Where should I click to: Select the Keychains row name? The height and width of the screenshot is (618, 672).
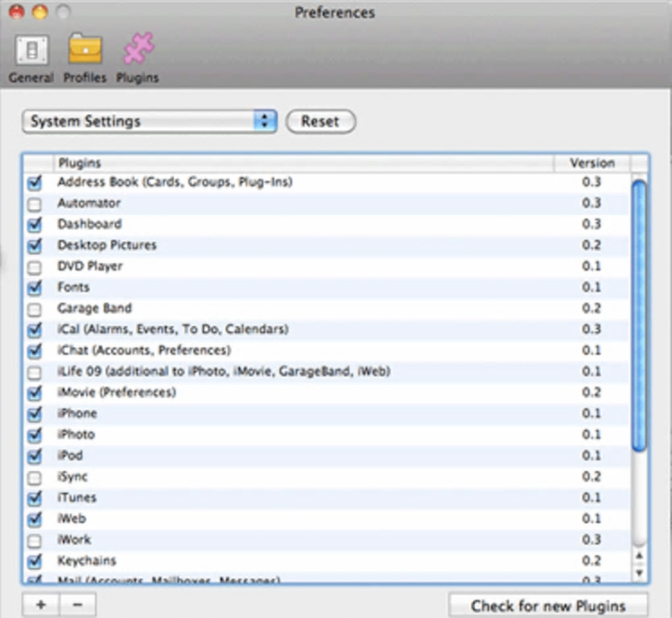pos(87,561)
